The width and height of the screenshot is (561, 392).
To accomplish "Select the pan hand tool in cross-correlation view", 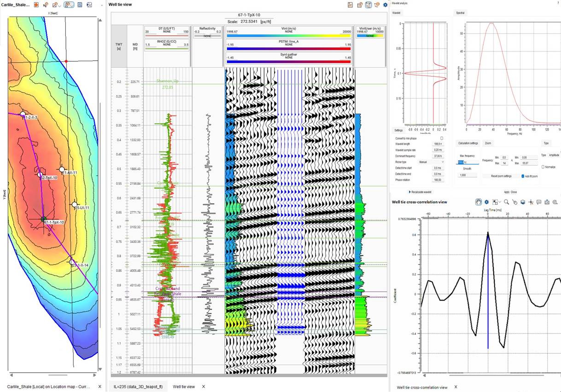I will point(479,202).
